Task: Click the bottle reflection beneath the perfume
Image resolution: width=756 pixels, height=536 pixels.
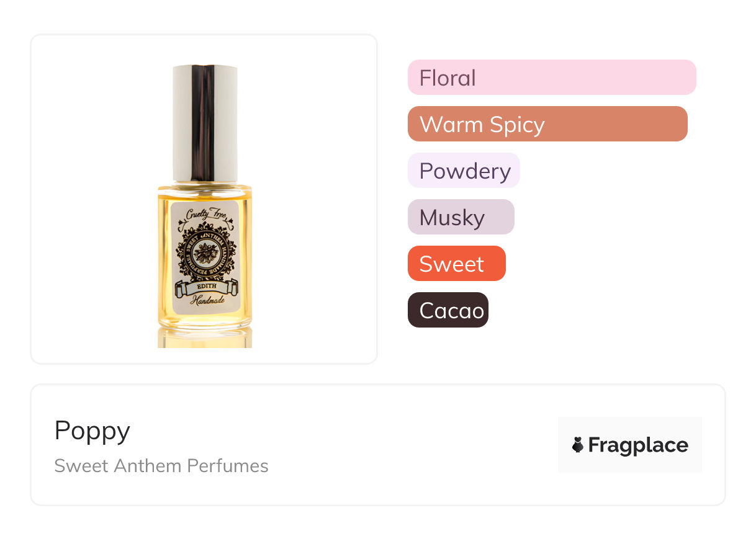Action: [x=205, y=338]
